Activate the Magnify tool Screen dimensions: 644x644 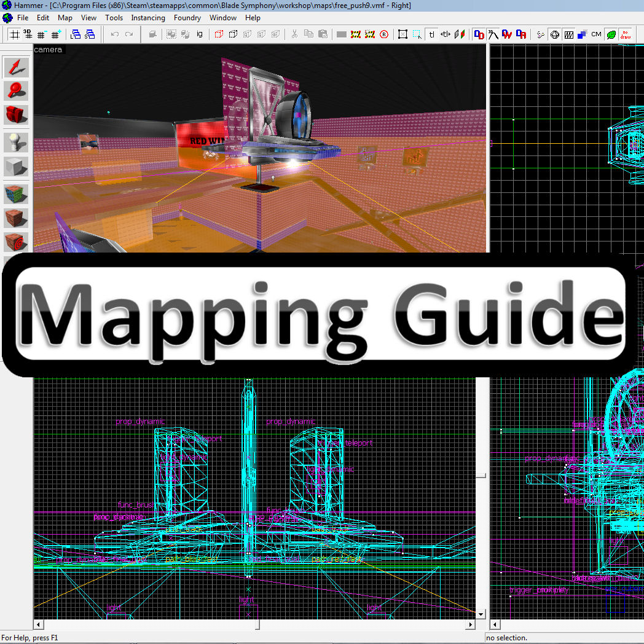16,90
